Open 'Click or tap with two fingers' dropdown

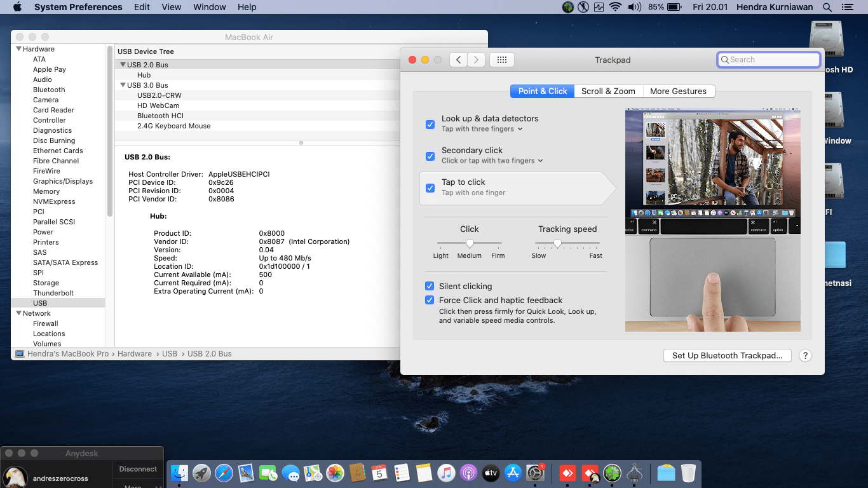(x=492, y=161)
